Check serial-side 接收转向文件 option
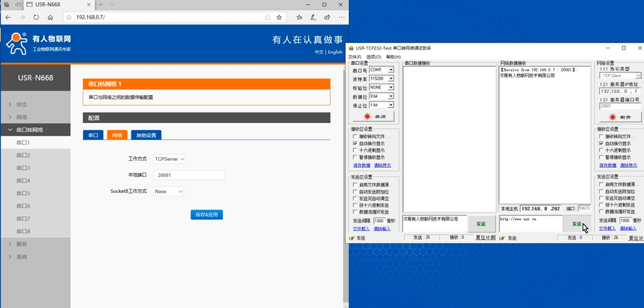644x308 pixels. pos(355,136)
